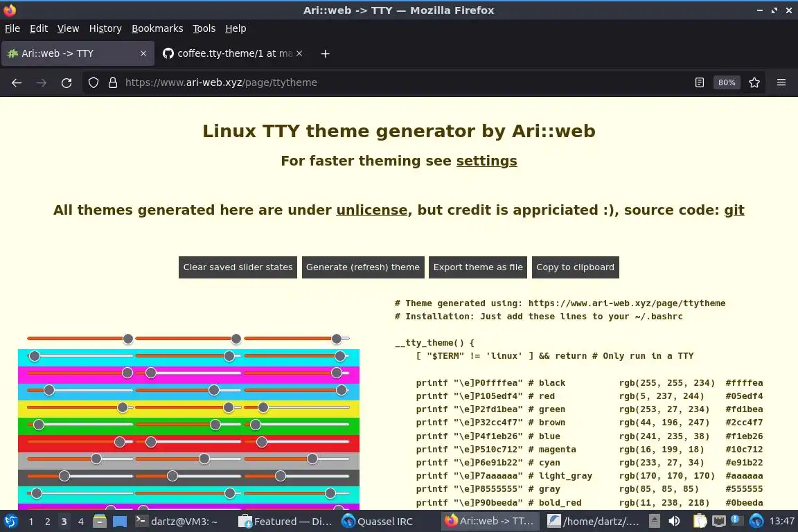The width and height of the screenshot is (798, 532).
Task: Switch to the coffee.tty-theme GitHub tab
Action: 231,53
